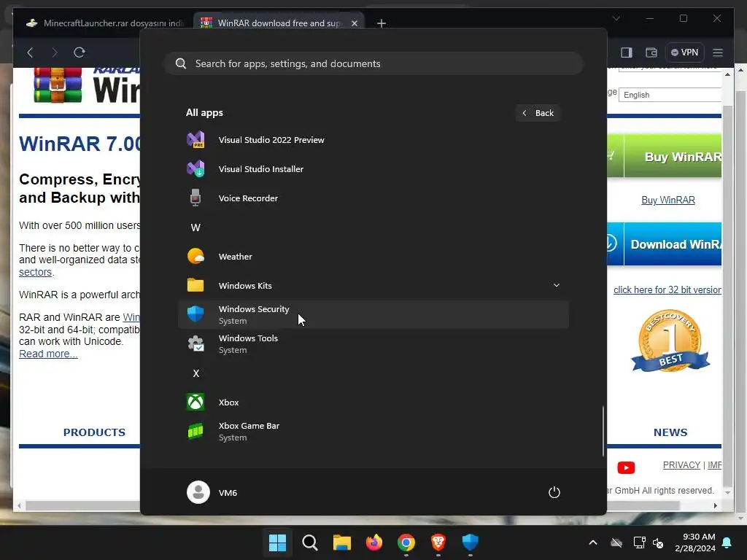Click the Windows Kits folder icon
Viewport: 747px width, 560px height.
tap(196, 286)
